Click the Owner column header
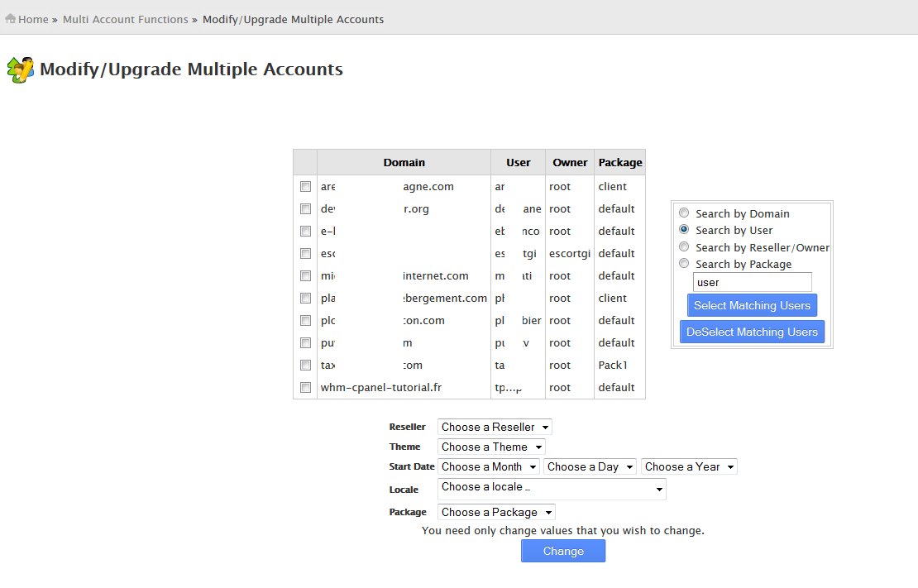The image size is (918, 588). coord(570,162)
